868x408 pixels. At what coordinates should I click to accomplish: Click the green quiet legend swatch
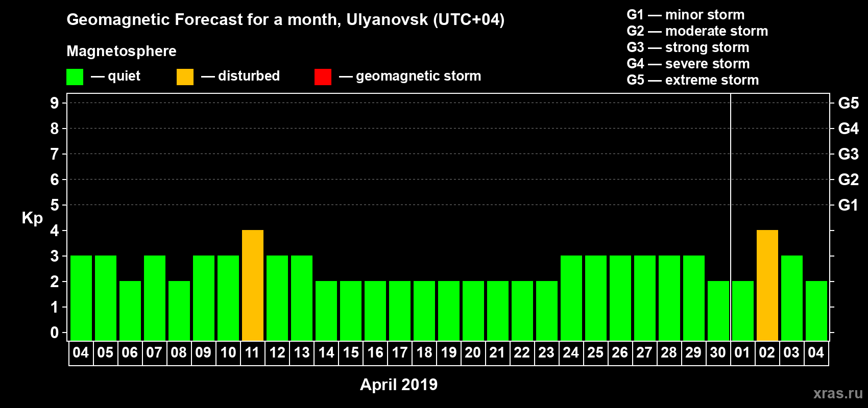tap(75, 77)
